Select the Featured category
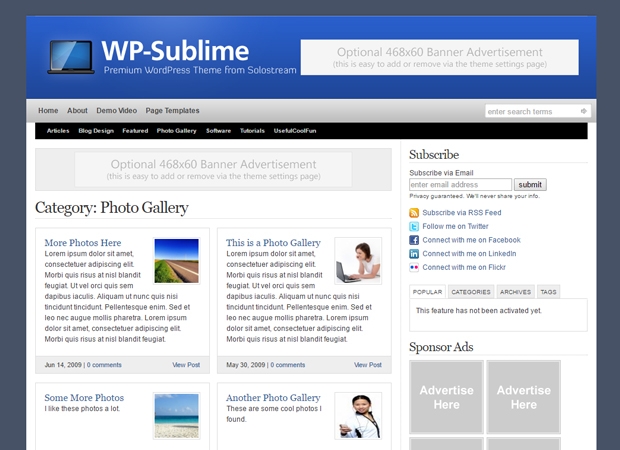The height and width of the screenshot is (450, 620). tap(135, 131)
